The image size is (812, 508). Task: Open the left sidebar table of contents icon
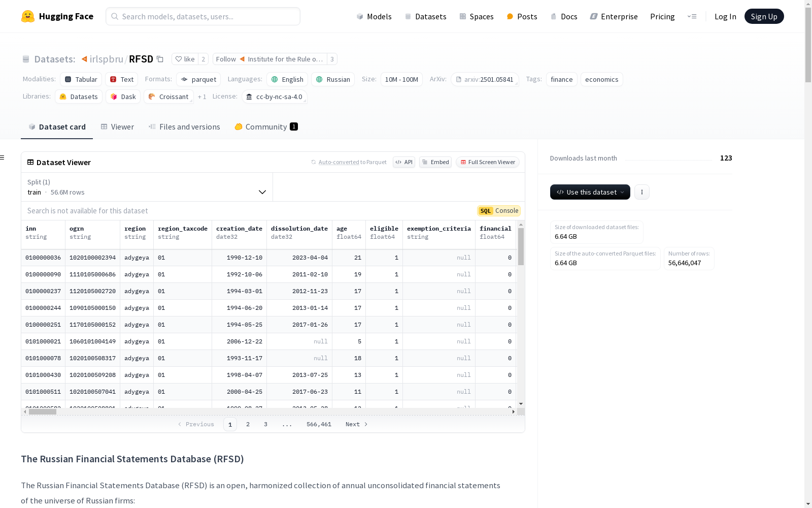click(2, 157)
